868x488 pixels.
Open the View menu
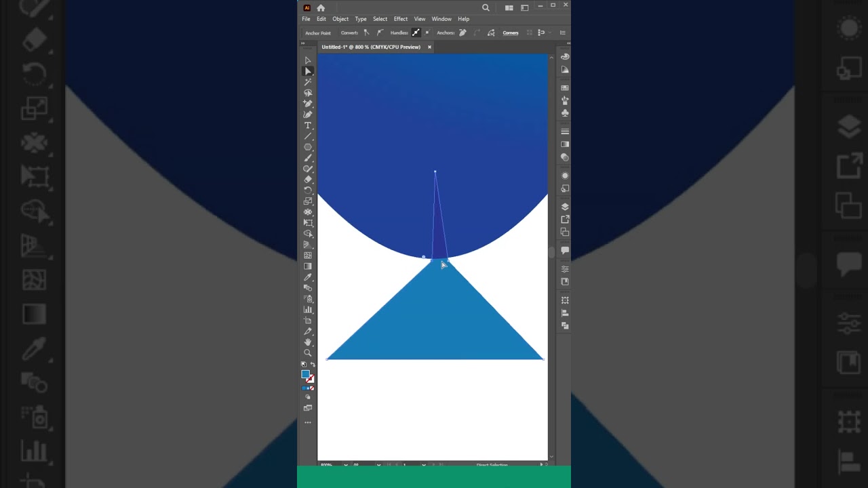pos(420,19)
